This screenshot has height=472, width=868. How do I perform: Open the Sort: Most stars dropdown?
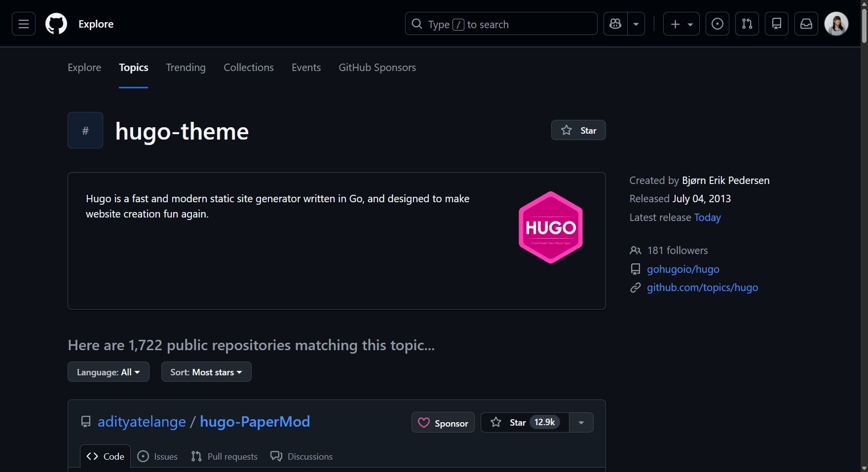coord(206,371)
